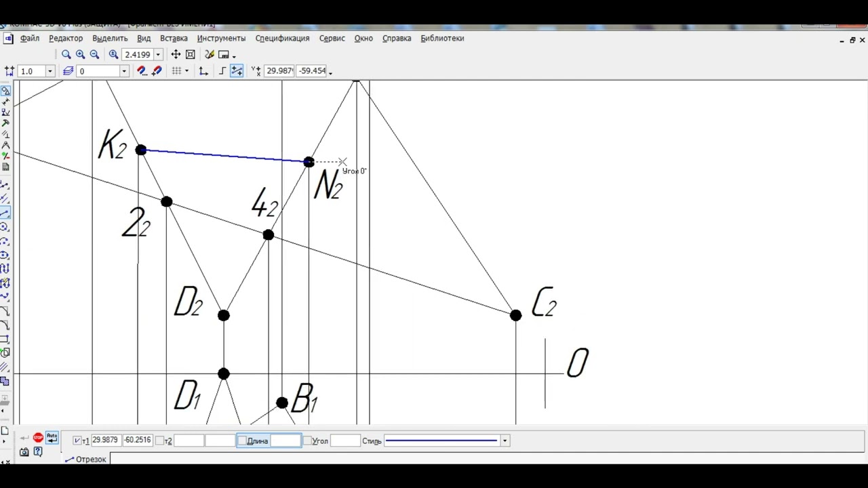868x488 pixels.
Task: Click the layers state icon
Action: (68, 71)
